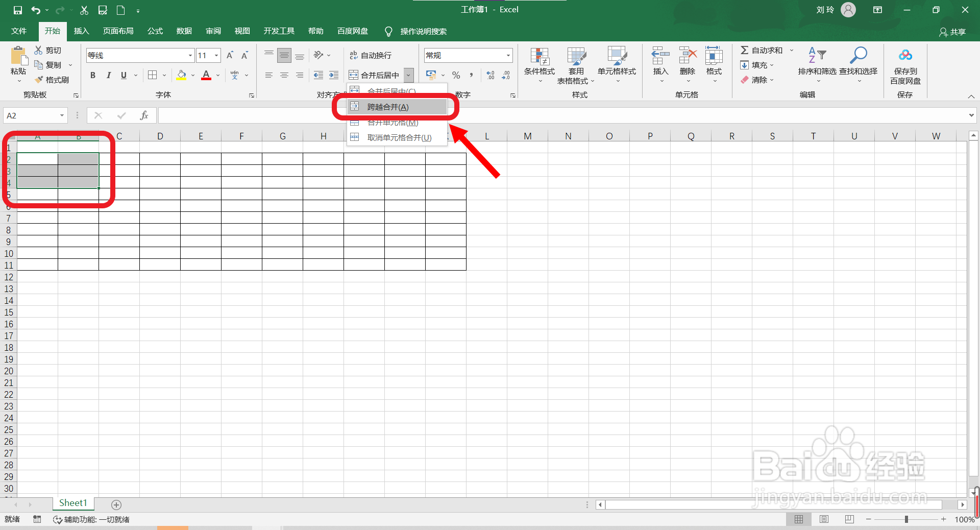Screen dimensions: 980x530
Task: Switch to Page Layout view in status bar
Action: coord(824,519)
